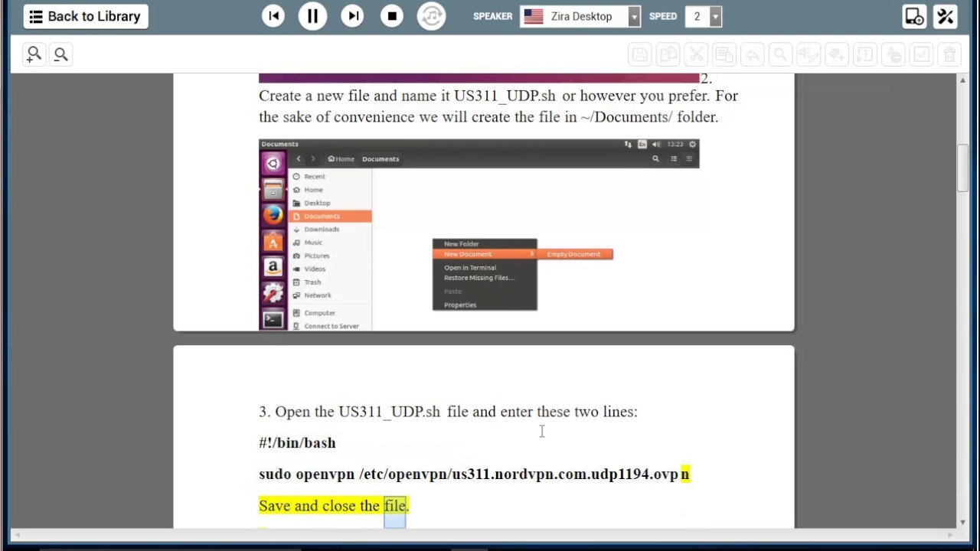Screen dimensions: 980x551
Task: Click the highlighted word 'file.'
Action: [396, 506]
